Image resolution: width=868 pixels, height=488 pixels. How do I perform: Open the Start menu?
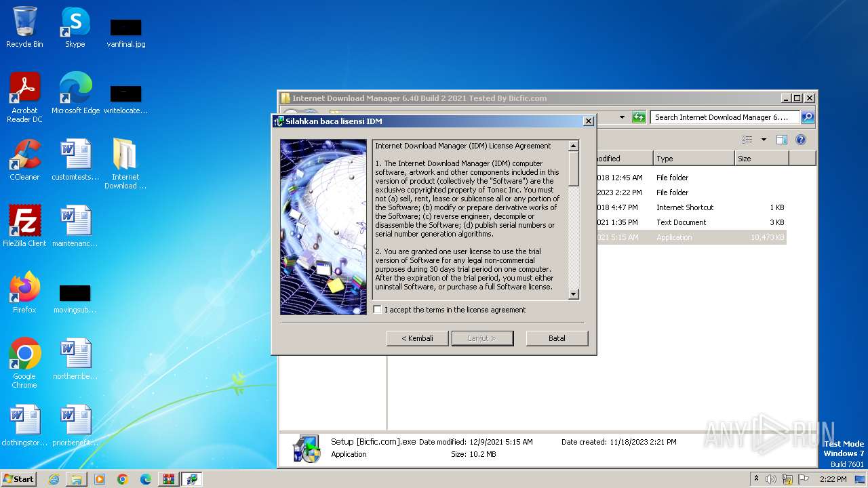(19, 479)
